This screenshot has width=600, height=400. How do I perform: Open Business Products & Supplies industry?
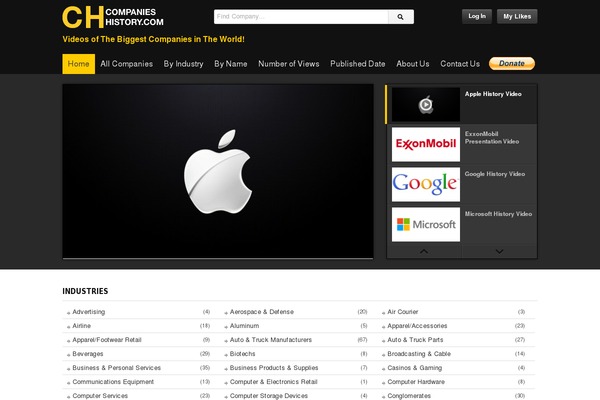pos(274,368)
